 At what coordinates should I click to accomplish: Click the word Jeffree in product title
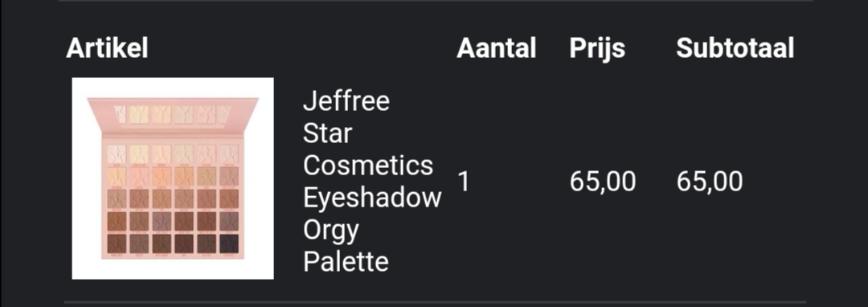[346, 101]
